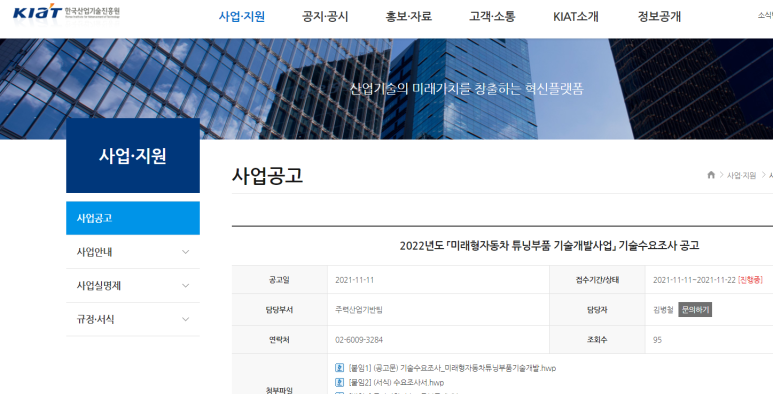Open 사업안내 sidebar item
Viewport: 773px width, 394px height.
133,252
